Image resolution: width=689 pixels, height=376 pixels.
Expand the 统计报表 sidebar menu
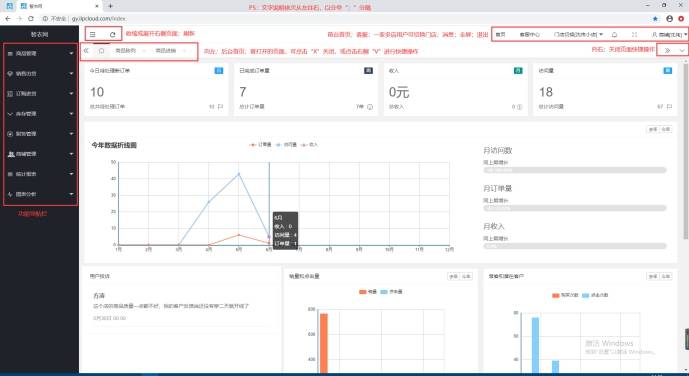tap(40, 174)
